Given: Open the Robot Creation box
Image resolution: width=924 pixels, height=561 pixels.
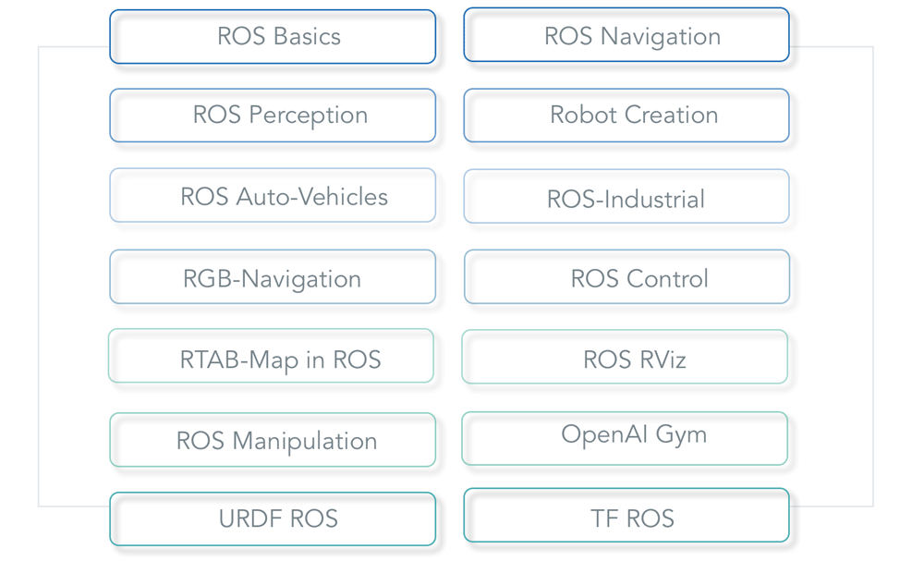Looking at the screenshot, I should [626, 116].
